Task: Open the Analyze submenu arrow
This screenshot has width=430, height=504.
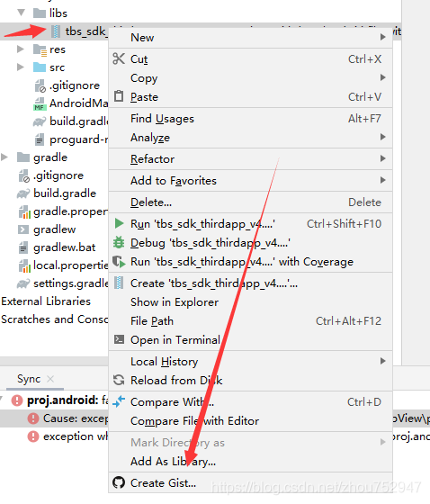Action: point(382,137)
